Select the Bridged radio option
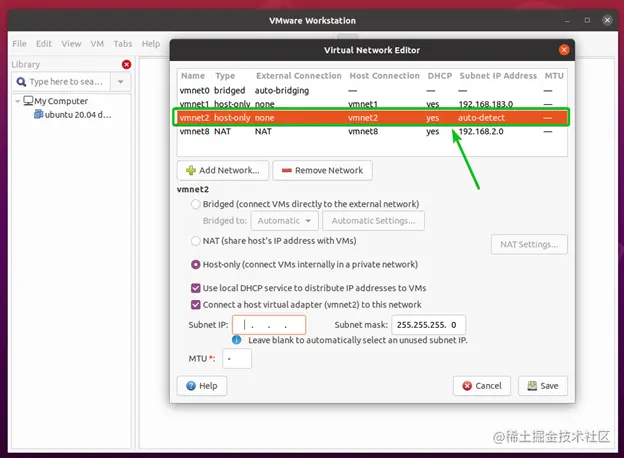The width and height of the screenshot is (624, 458). coord(195,204)
